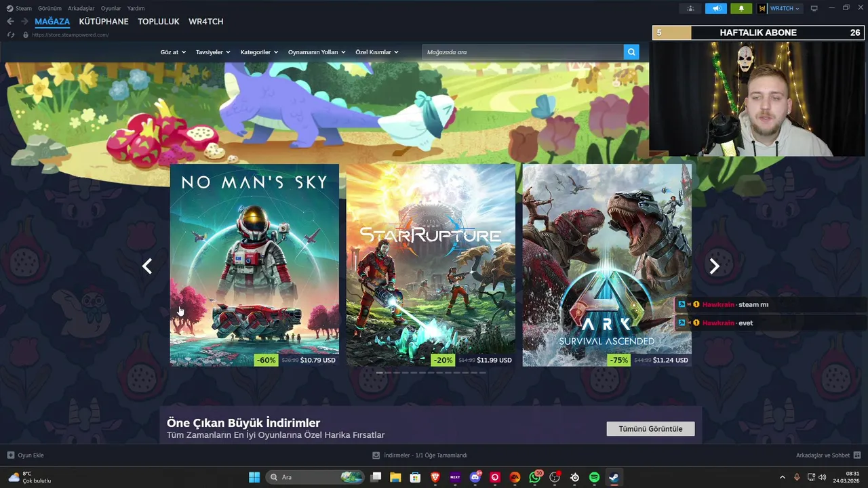Open the WR4TCH profile tab
This screenshot has height=488, width=868.
point(206,22)
